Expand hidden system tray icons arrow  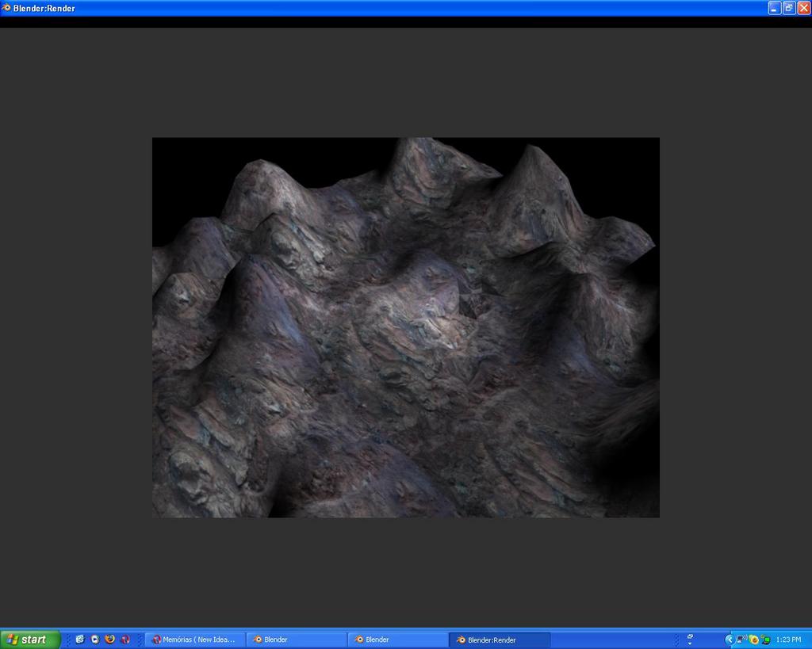(730, 639)
